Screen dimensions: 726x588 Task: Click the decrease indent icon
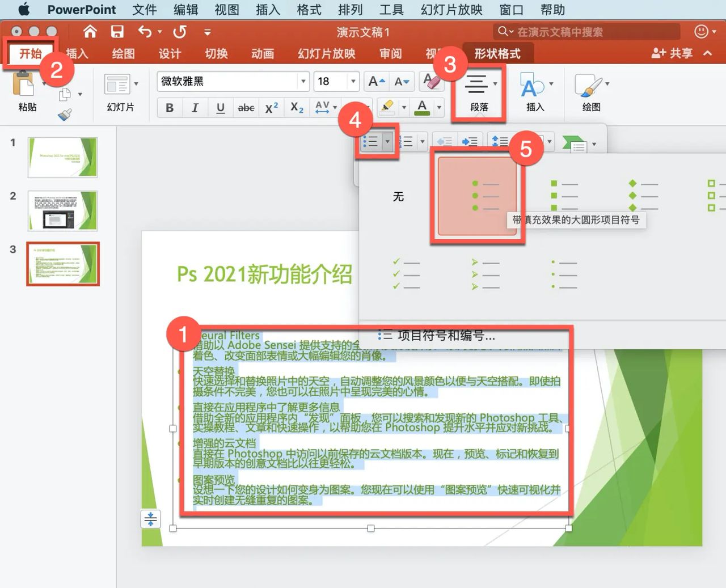444,142
